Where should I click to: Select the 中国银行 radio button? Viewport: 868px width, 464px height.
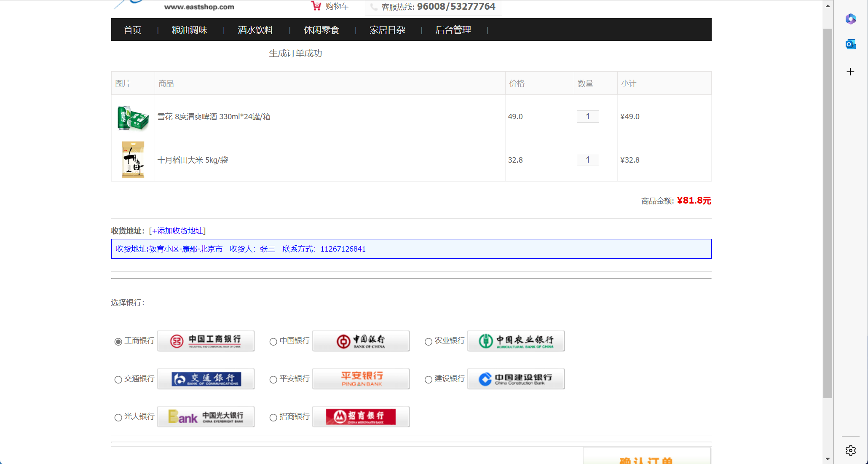click(x=273, y=342)
